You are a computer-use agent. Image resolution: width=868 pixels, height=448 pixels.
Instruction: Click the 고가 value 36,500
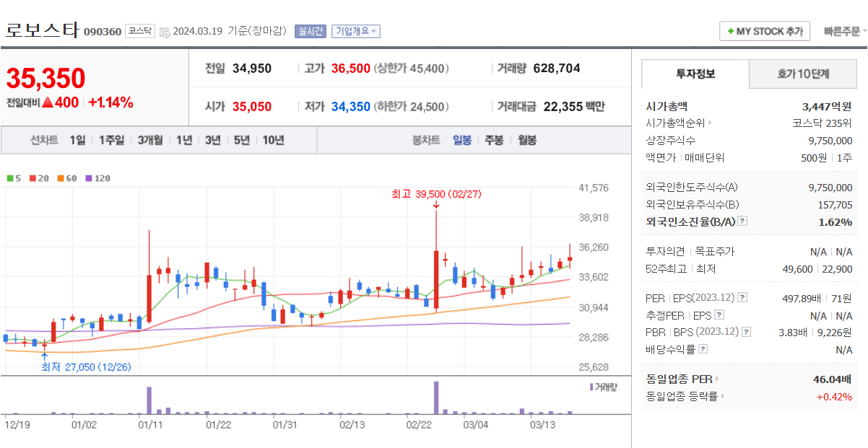click(x=351, y=69)
